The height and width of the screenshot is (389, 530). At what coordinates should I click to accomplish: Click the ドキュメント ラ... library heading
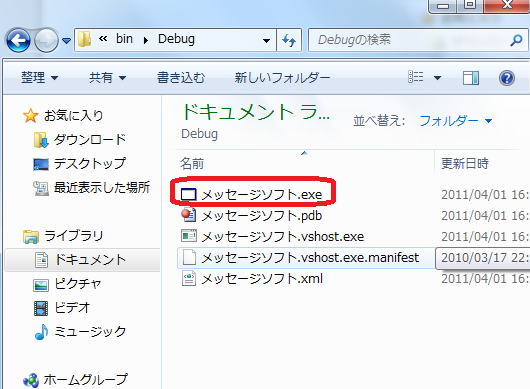256,112
